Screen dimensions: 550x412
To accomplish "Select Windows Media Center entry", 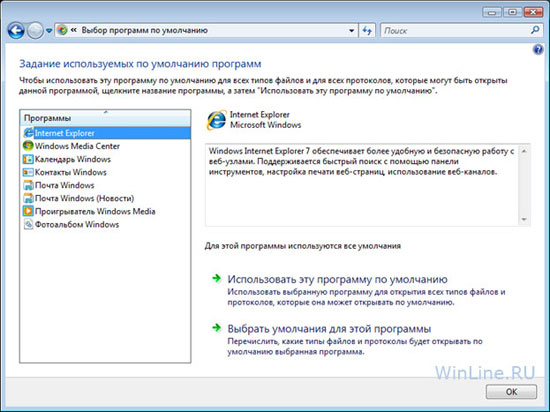I will pos(77,146).
